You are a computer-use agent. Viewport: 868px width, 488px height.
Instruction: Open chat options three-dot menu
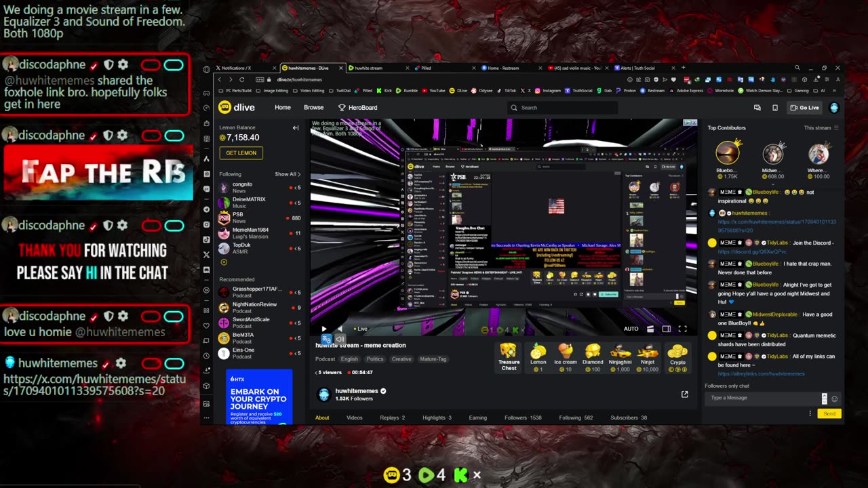click(x=810, y=413)
